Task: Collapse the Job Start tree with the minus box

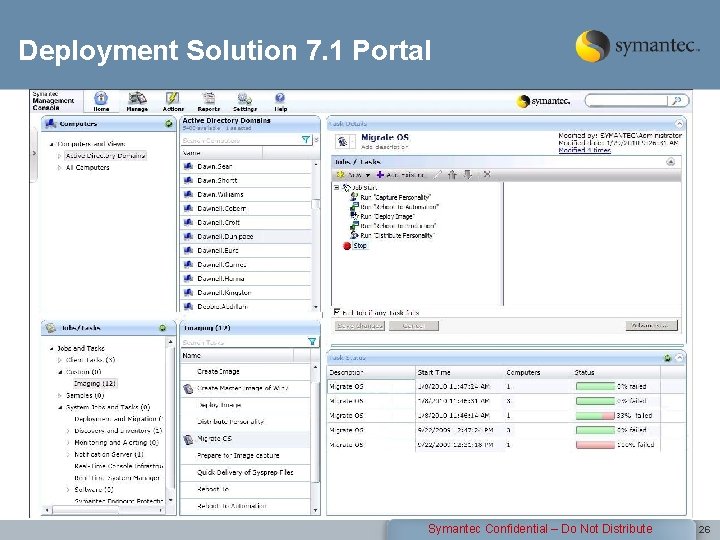Action: point(337,187)
